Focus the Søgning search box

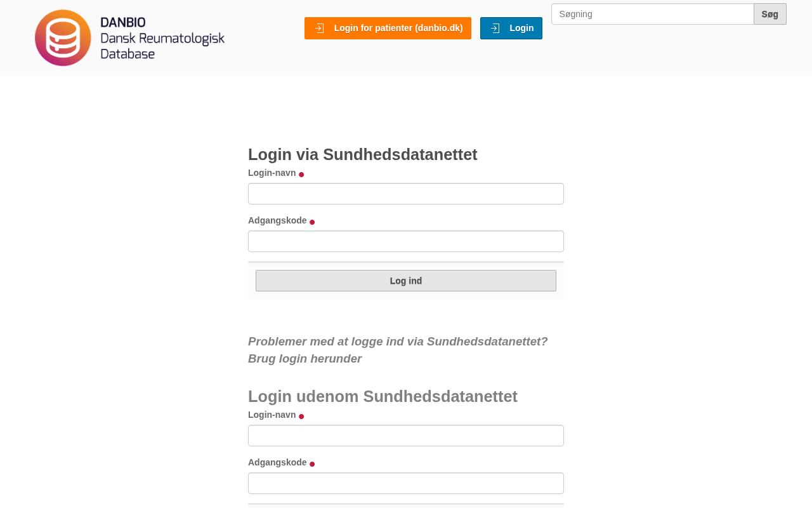652,14
